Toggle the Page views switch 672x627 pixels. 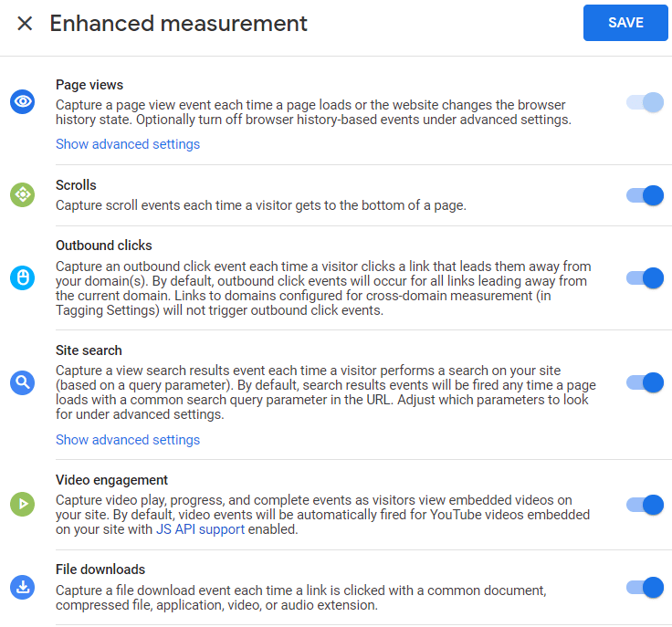pyautogui.click(x=645, y=102)
